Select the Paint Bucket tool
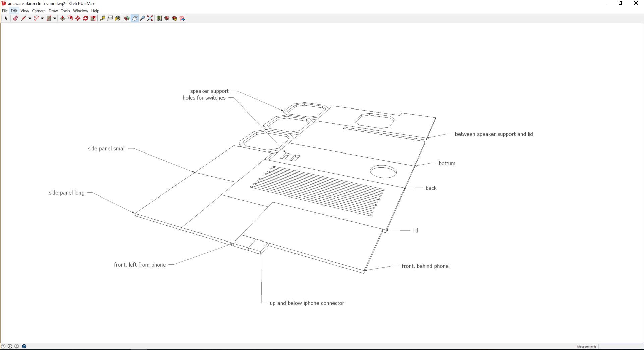The image size is (644, 350). point(118,18)
